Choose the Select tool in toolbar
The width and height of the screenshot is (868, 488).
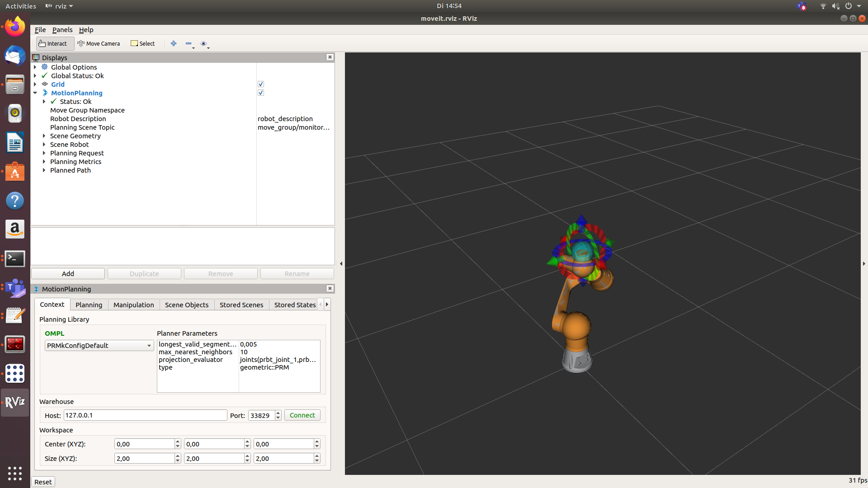143,43
